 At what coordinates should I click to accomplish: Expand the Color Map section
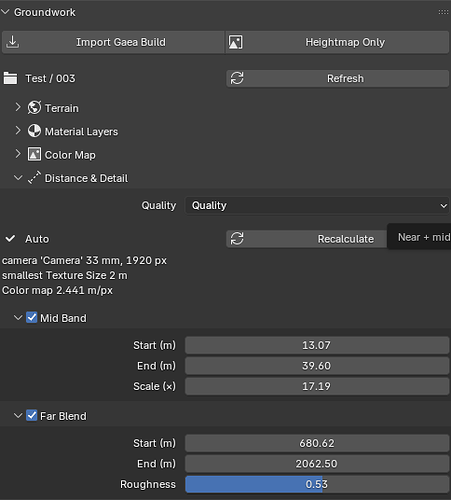18,154
